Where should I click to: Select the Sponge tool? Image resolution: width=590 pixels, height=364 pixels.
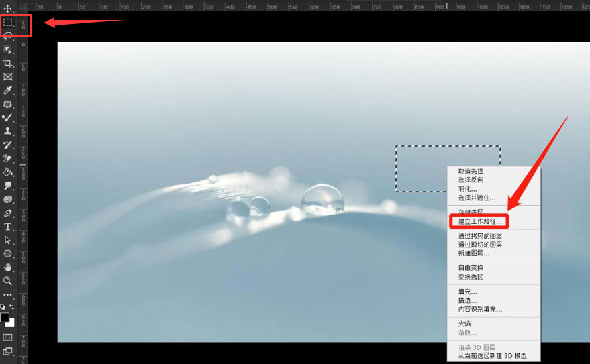[7, 199]
